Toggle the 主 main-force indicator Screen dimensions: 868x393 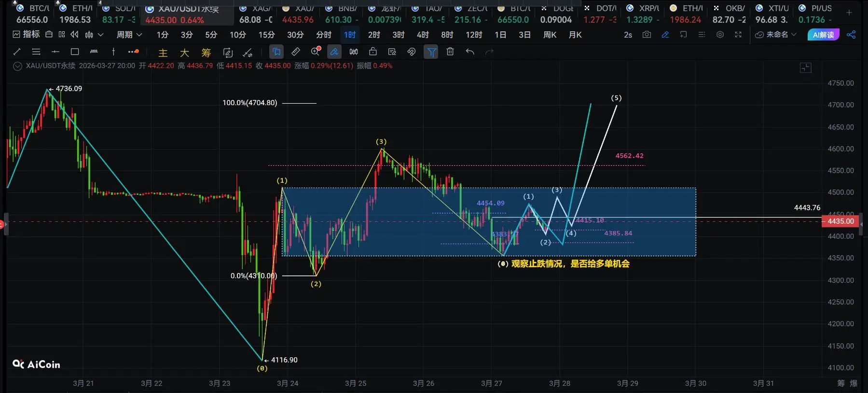[x=163, y=53]
